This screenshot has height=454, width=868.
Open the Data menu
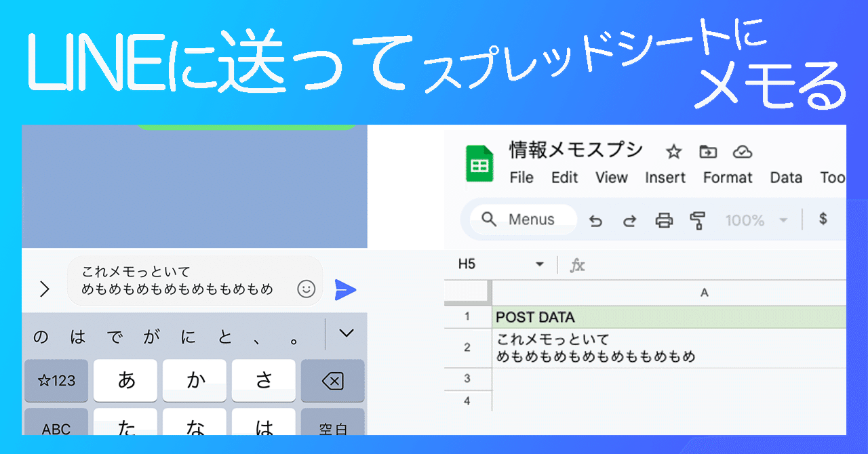[786, 178]
